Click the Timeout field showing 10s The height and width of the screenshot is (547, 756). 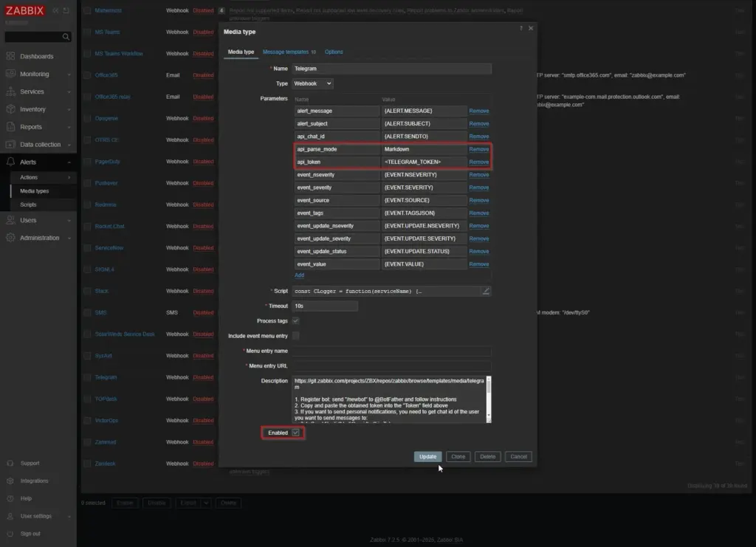coord(325,306)
